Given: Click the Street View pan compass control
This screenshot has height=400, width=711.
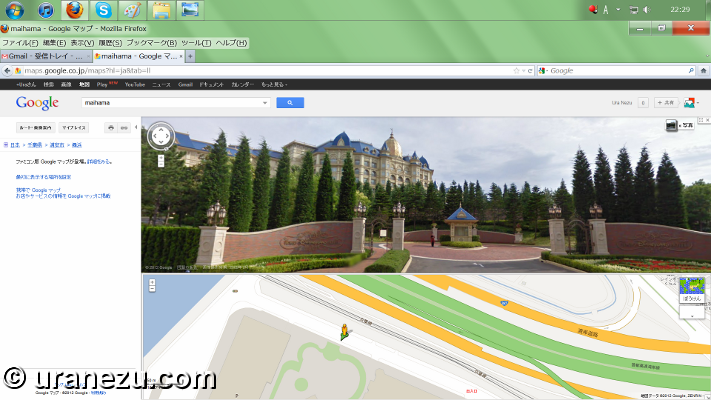Looking at the screenshot, I should (161, 136).
